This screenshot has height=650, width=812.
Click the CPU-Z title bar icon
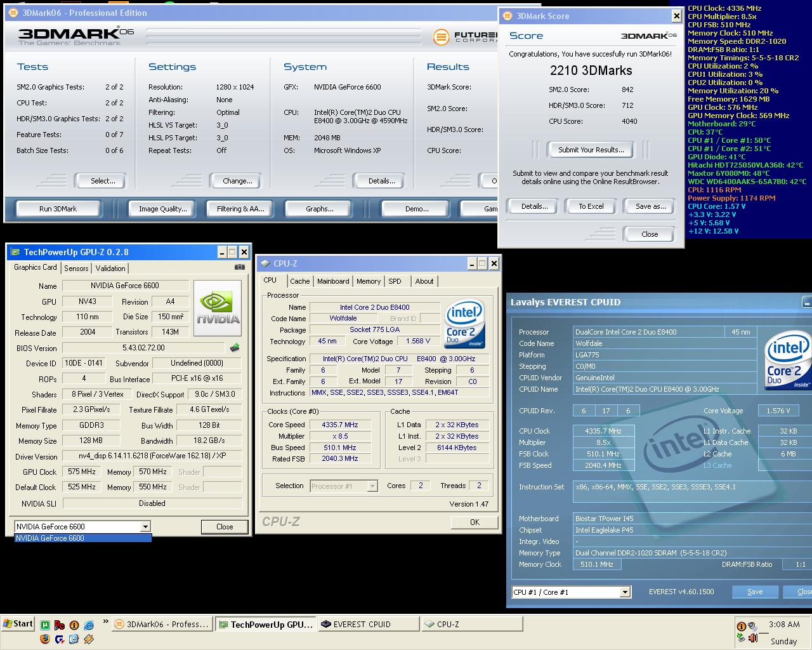click(265, 263)
